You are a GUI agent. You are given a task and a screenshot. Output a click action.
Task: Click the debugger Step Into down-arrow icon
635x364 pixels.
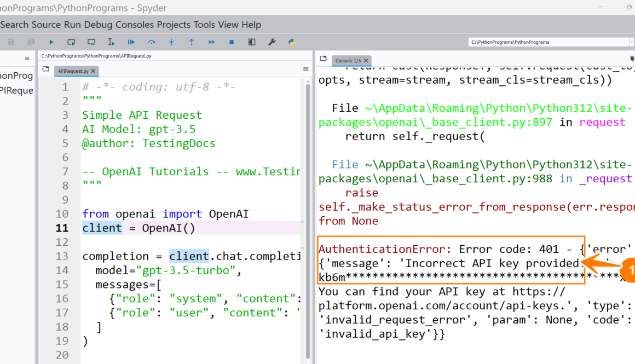[x=171, y=42]
